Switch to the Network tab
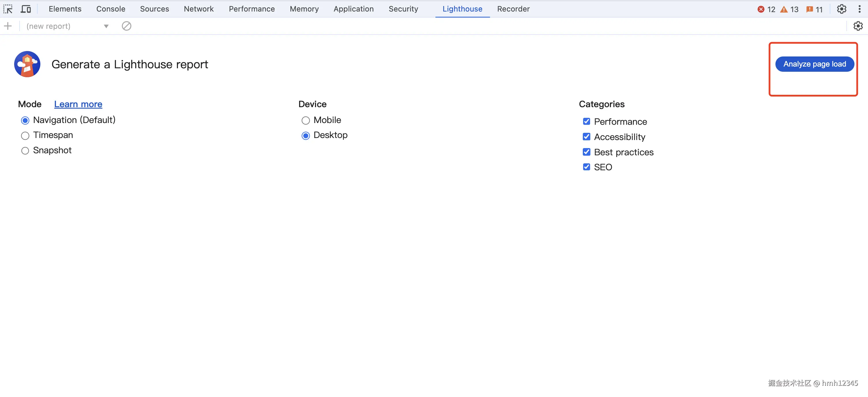Viewport: 868px width, 397px height. (198, 9)
